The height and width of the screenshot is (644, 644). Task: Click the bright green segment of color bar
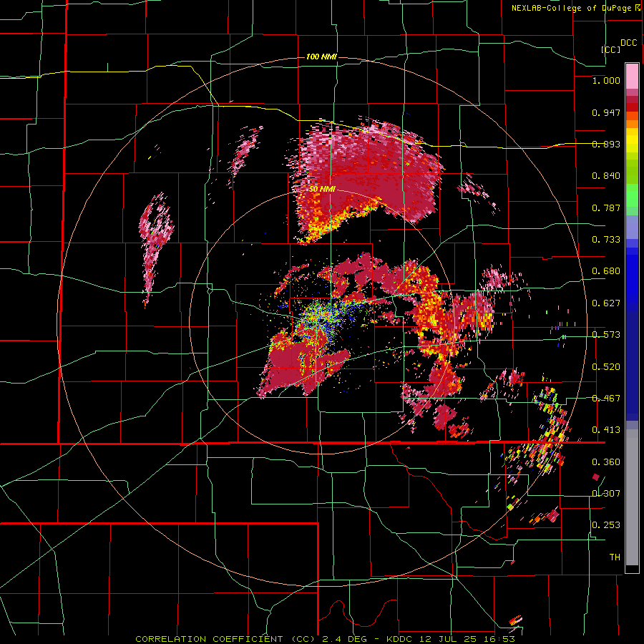[x=632, y=195]
